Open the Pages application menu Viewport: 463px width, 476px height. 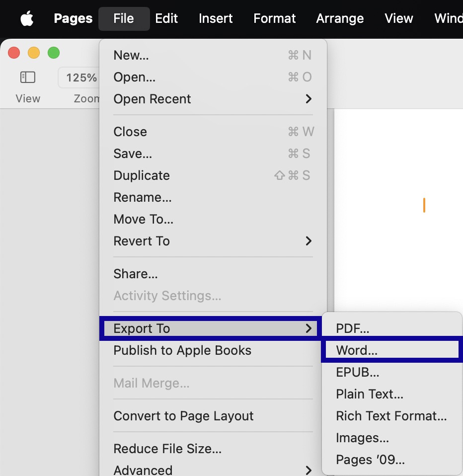point(73,18)
